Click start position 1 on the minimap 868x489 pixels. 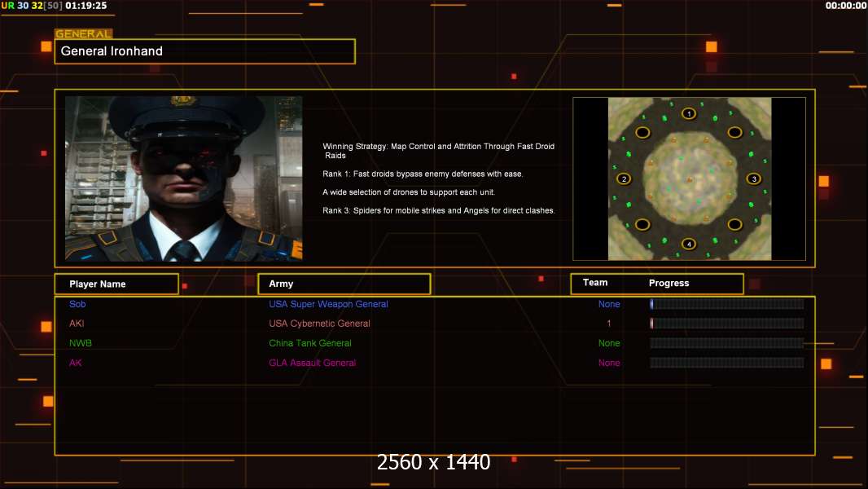tap(689, 114)
